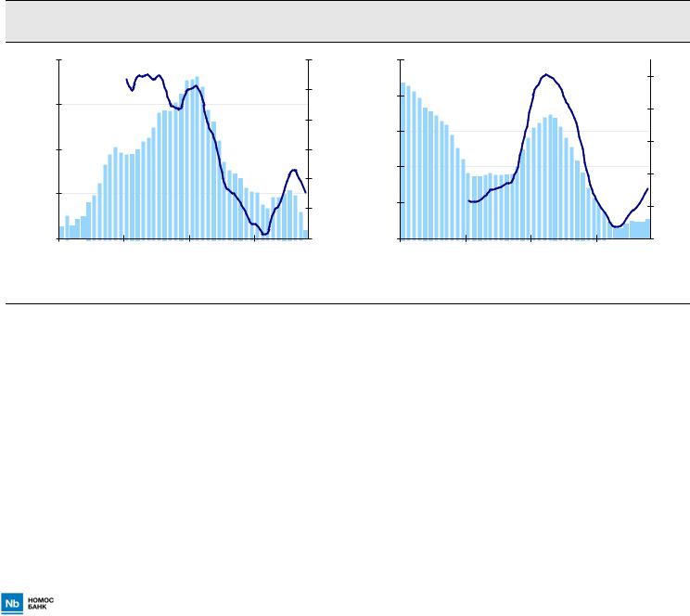Select the right bar-and-line chart
690x616 pixels.
click(526, 149)
